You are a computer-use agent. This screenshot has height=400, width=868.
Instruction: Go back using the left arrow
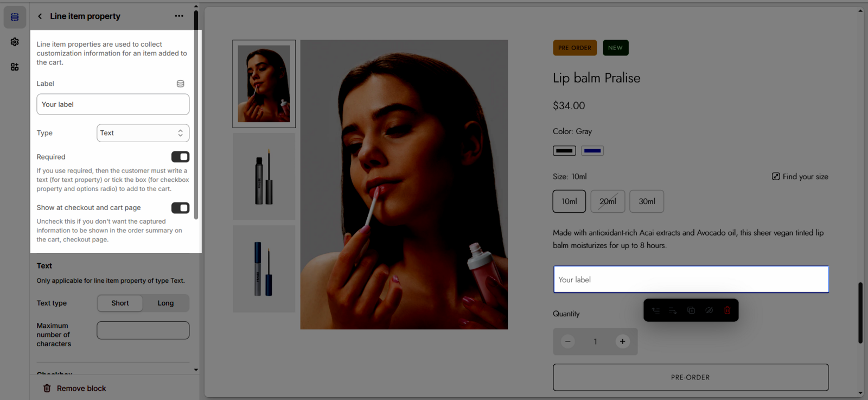click(40, 16)
